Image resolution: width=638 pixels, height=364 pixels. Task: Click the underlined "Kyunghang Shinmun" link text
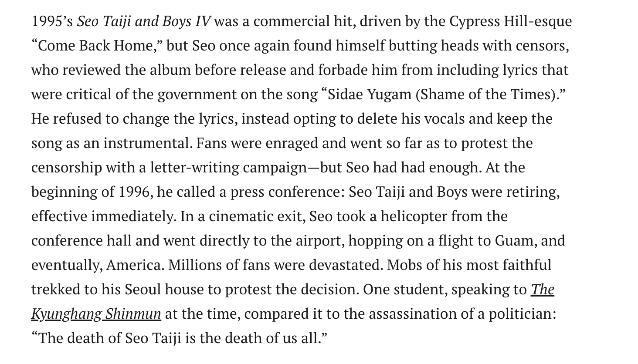tap(96, 314)
